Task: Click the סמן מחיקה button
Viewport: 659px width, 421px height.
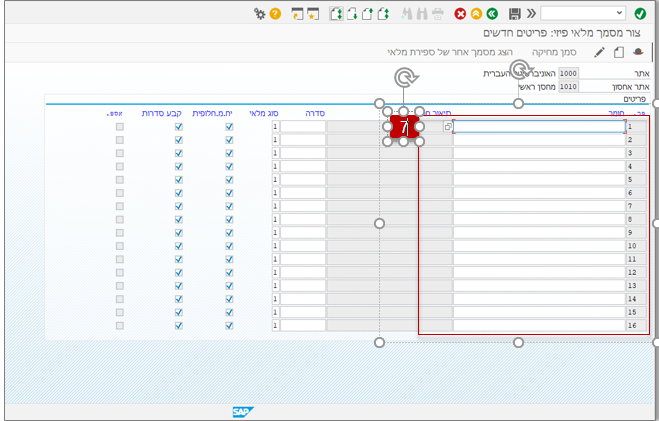Action: pos(554,52)
